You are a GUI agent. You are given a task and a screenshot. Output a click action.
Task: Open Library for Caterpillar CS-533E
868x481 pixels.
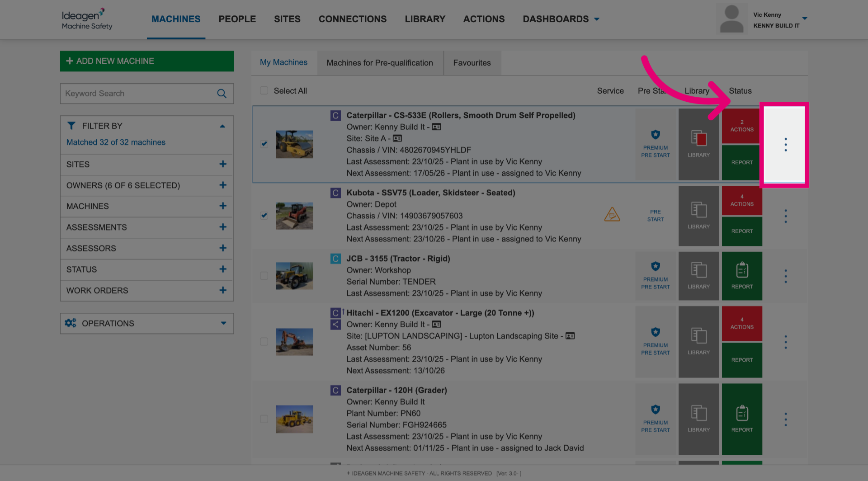click(698, 144)
